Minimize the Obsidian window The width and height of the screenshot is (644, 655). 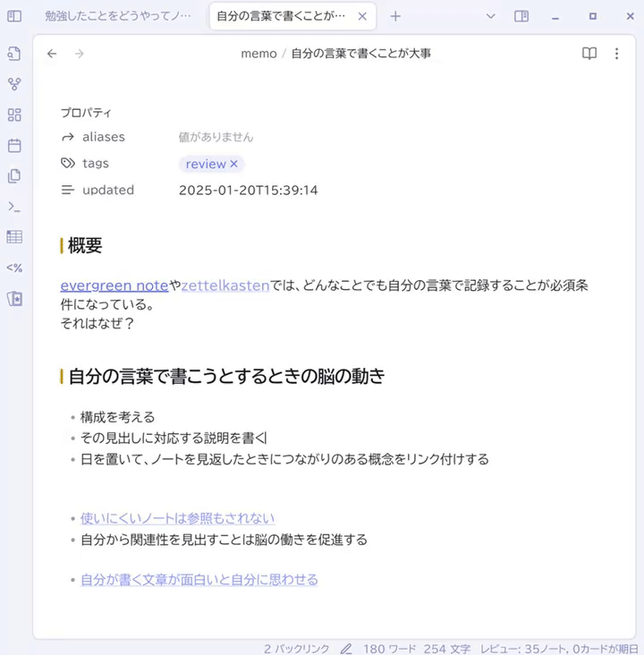coord(555,17)
